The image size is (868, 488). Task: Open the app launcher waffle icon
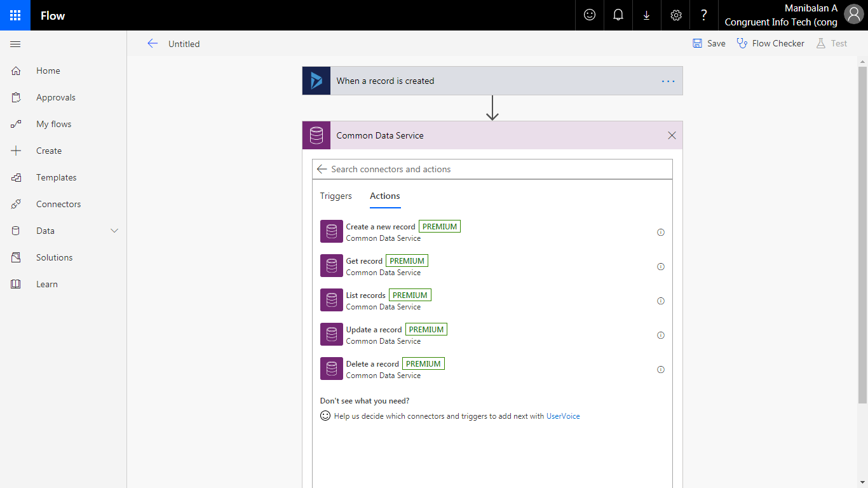[x=15, y=15]
